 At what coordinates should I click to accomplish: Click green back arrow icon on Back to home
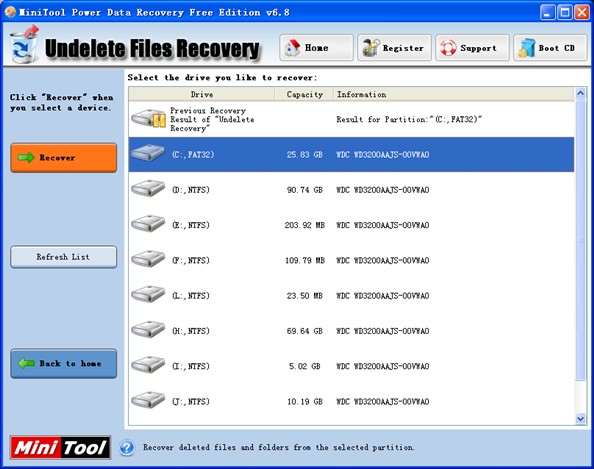click(26, 363)
